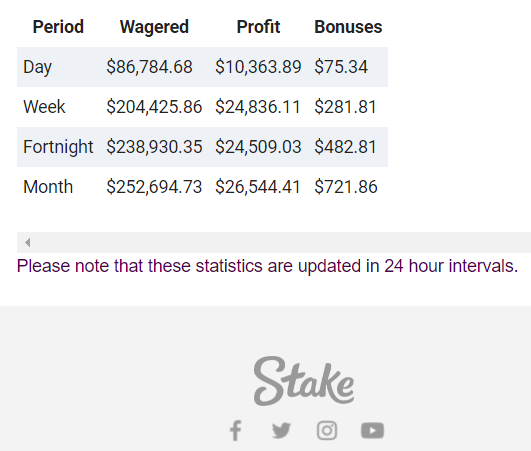Screen dimensions: 531x451
Task: Open the YouTube icon link
Action: tap(373, 431)
